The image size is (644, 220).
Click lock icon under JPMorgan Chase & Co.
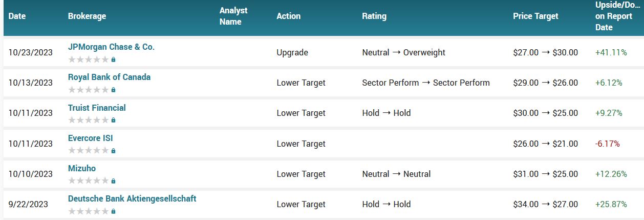click(x=113, y=59)
